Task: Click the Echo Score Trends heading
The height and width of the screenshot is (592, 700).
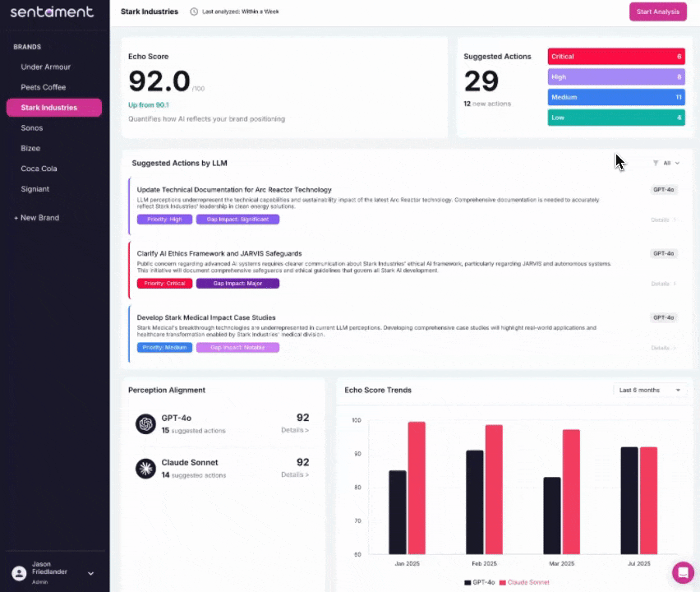Action: click(x=378, y=390)
